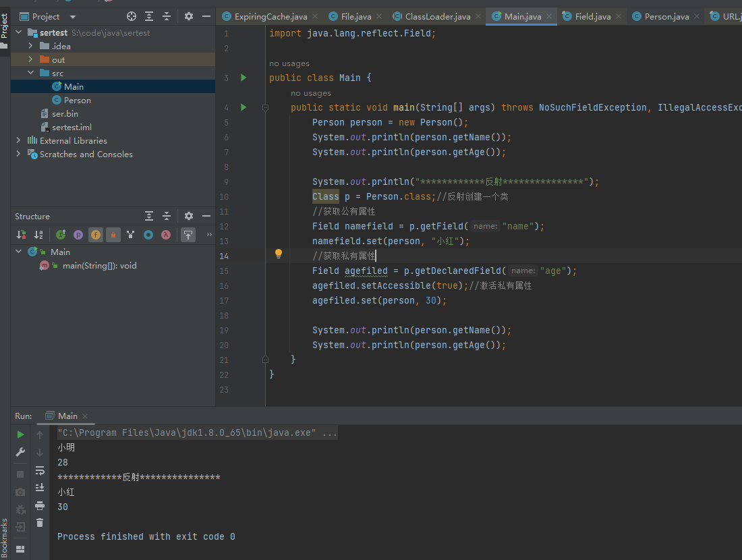This screenshot has height=560, width=742.
Task: Open the Project panel settings gear
Action: point(189,17)
